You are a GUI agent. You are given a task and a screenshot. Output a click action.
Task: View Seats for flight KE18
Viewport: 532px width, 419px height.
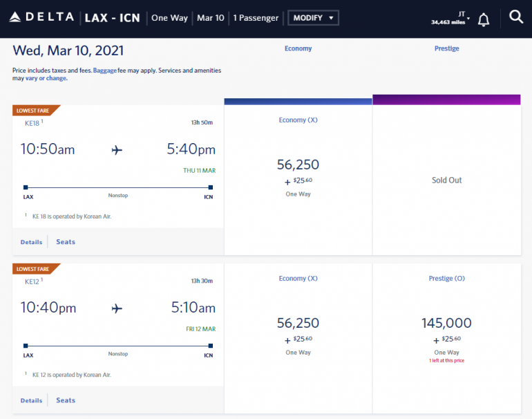pyautogui.click(x=66, y=242)
